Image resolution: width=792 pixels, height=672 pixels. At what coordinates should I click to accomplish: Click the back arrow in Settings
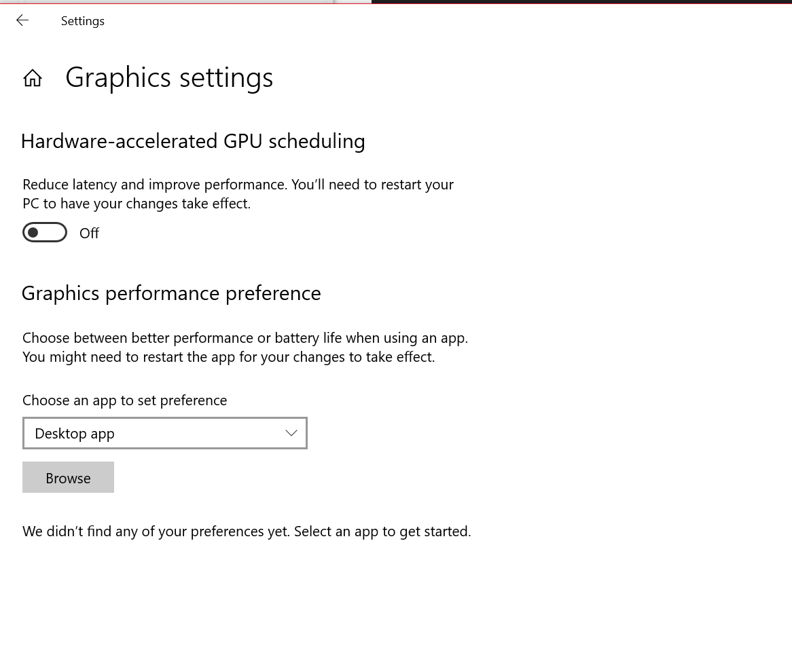pos(22,21)
